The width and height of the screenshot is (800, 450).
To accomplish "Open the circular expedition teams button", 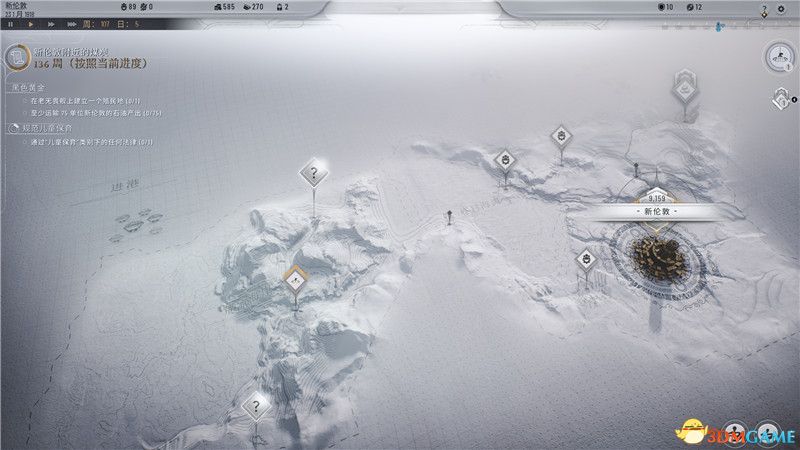I will (x=779, y=59).
